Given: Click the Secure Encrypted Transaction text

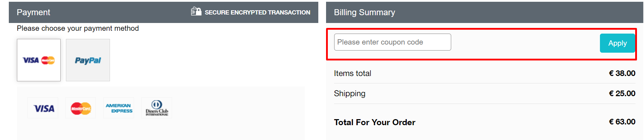Looking at the screenshot, I should 257,12.
